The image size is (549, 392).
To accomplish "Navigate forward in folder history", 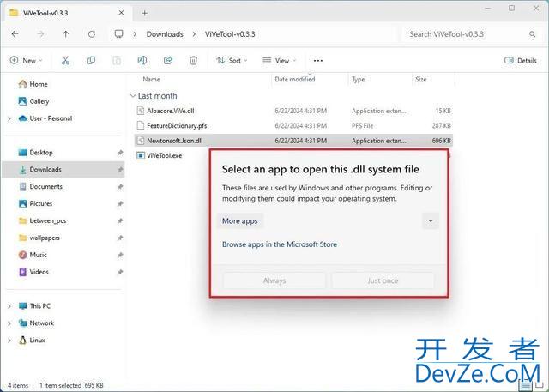I will [40, 34].
